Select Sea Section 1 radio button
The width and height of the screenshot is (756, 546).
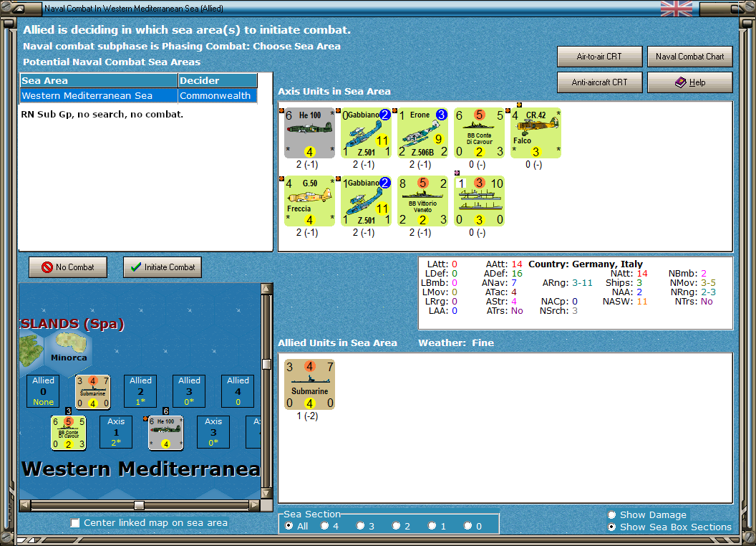coord(432,526)
